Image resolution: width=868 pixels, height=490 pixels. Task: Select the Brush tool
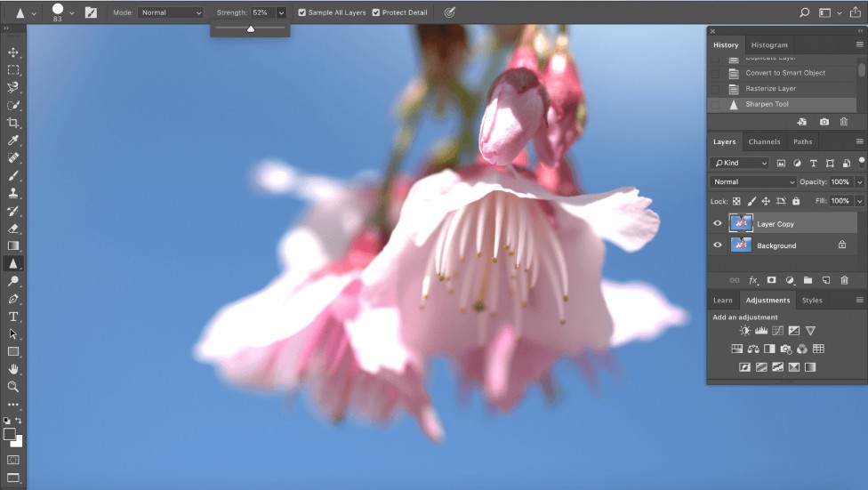click(x=13, y=175)
